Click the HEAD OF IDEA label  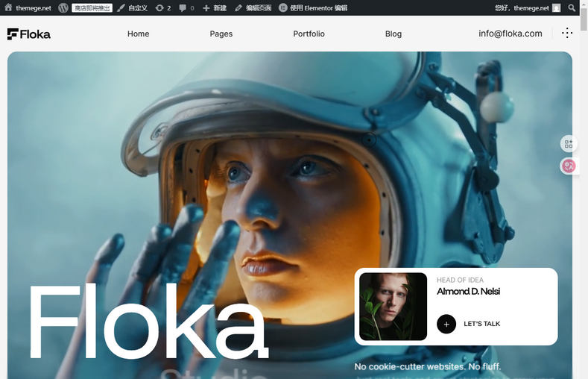point(460,280)
